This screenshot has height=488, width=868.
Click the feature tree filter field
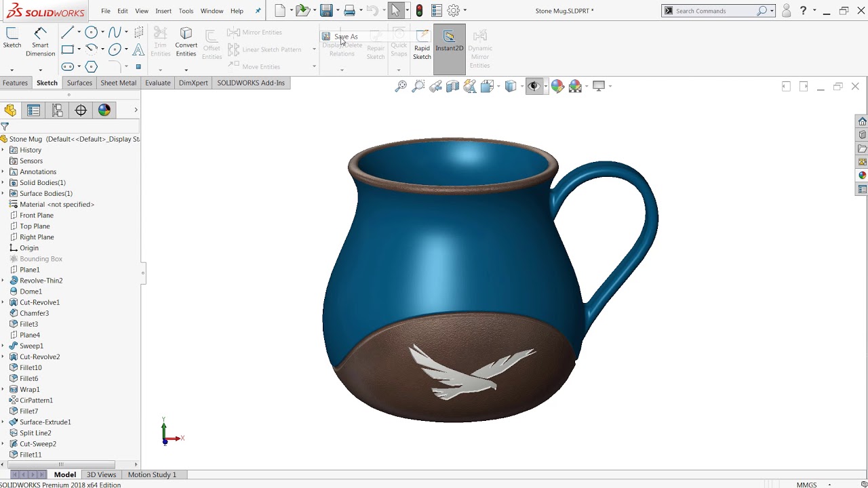(x=70, y=127)
